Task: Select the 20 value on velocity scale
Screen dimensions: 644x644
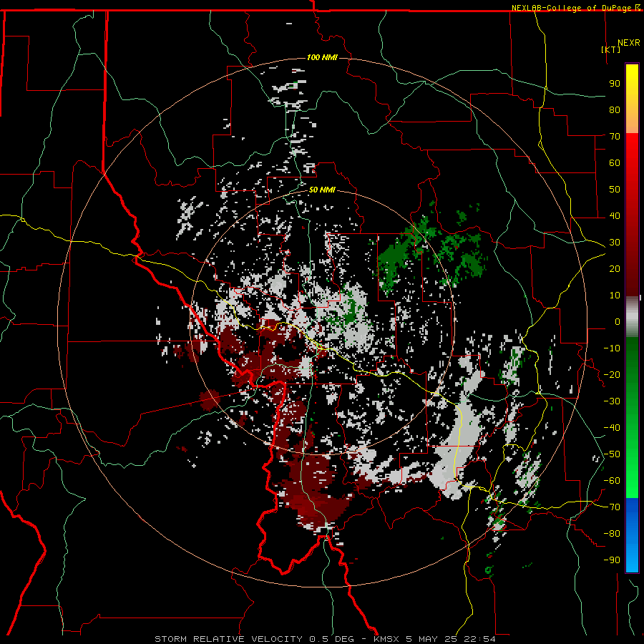Action: coord(615,269)
